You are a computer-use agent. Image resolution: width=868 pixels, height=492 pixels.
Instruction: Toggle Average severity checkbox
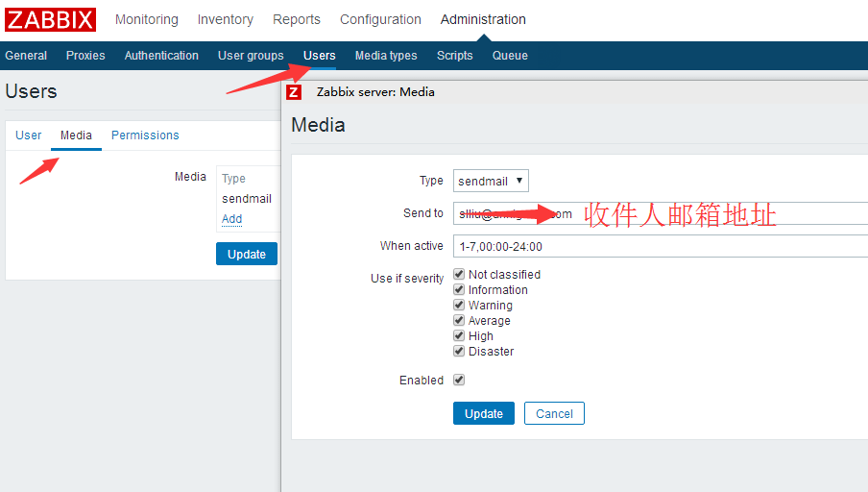click(x=459, y=320)
